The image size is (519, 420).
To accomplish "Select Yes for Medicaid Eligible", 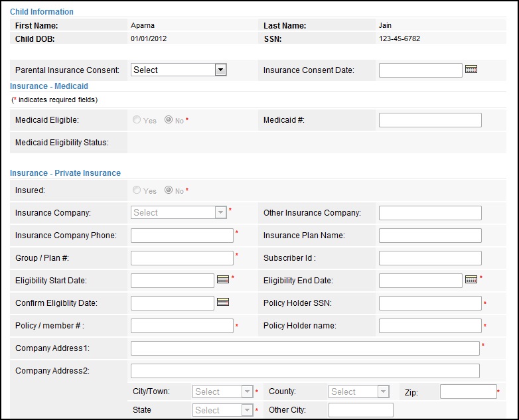I will click(136, 119).
